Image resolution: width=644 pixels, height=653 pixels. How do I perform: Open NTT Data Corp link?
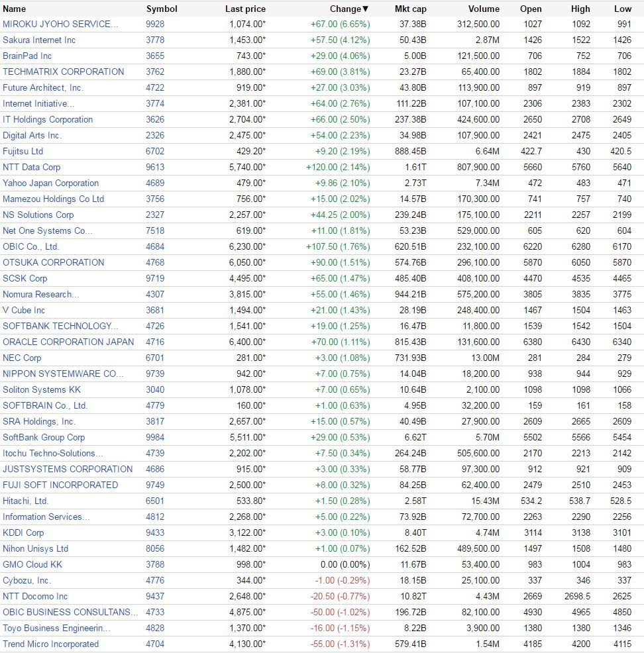pyautogui.click(x=32, y=167)
